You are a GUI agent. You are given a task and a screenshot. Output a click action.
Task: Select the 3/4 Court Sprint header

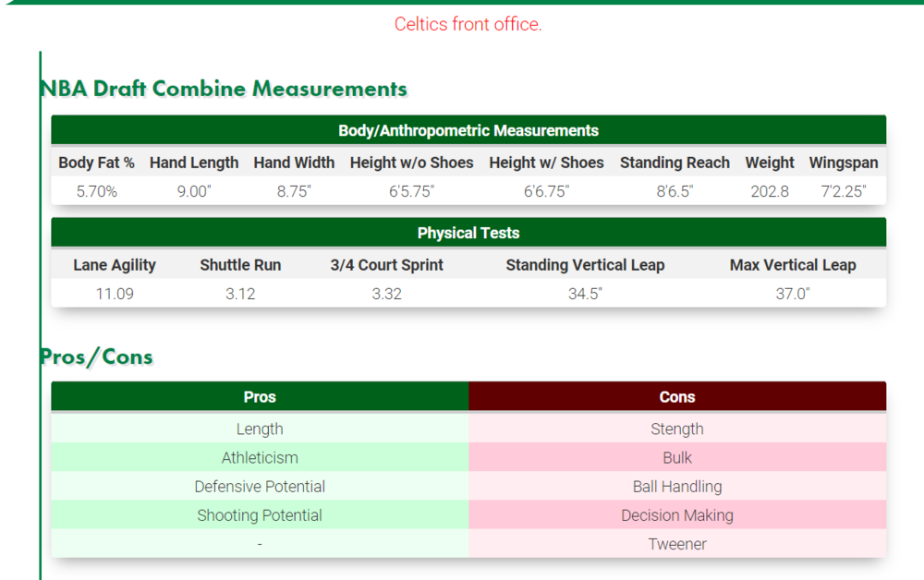[386, 265]
